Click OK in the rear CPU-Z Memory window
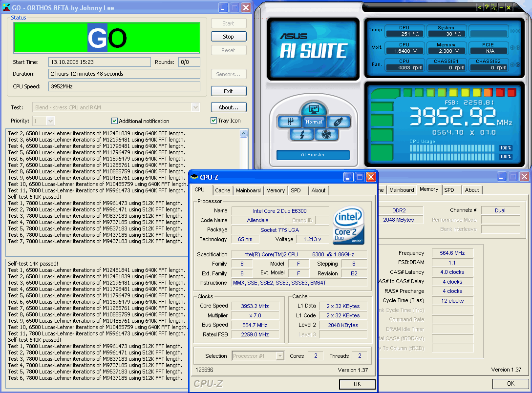The width and height of the screenshot is (532, 393). (511, 384)
